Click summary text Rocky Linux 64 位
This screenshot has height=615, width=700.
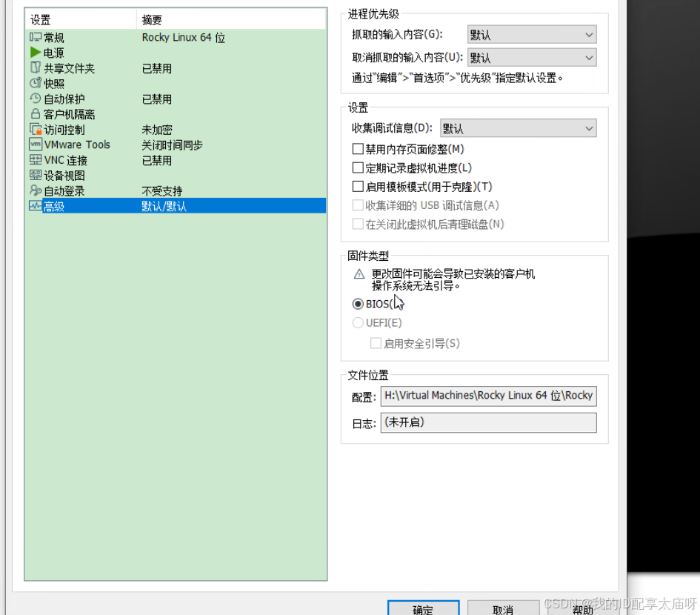tap(184, 38)
